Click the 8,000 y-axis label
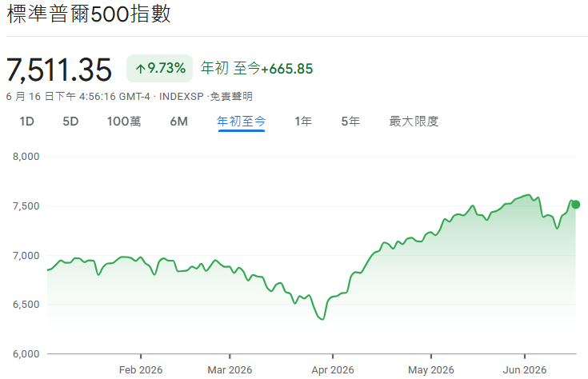The height and width of the screenshot is (379, 588). 26,157
